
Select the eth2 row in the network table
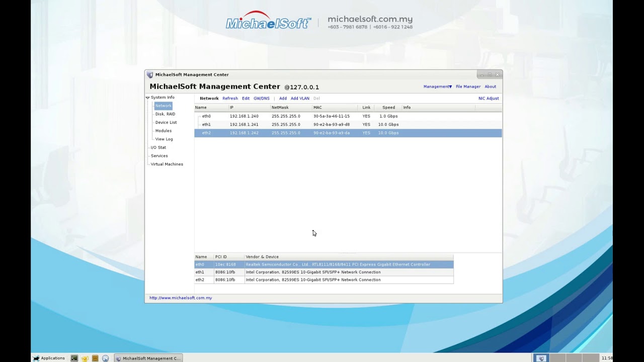pyautogui.click(x=348, y=133)
